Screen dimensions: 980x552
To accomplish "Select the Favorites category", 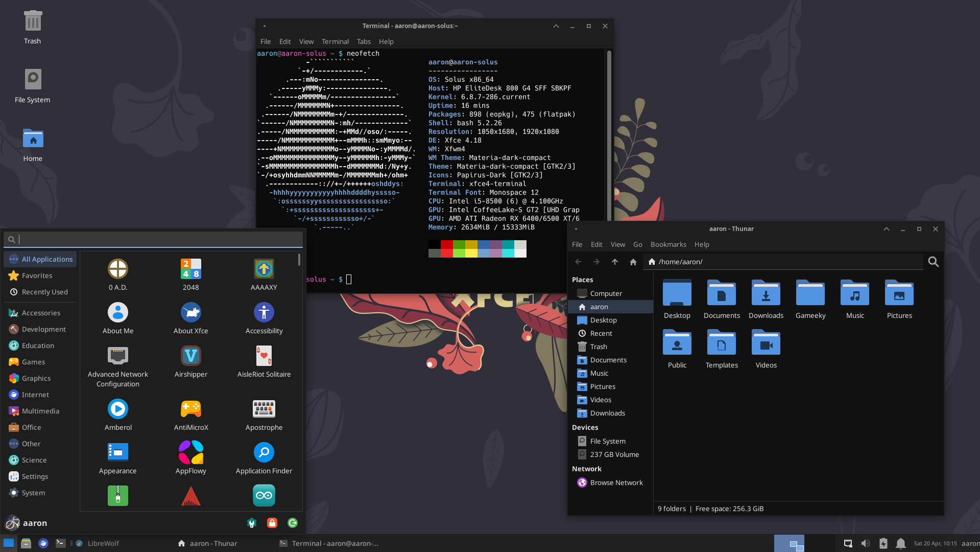I will pyautogui.click(x=40, y=275).
